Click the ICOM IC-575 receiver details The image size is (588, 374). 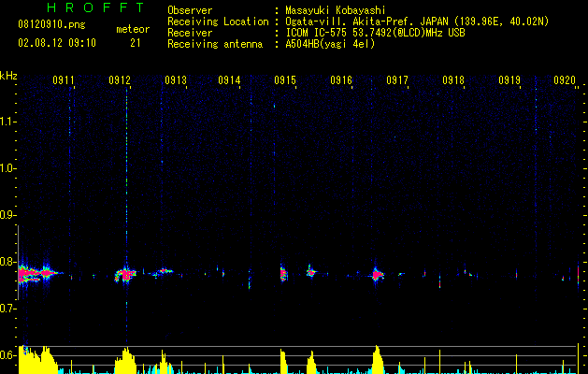[376, 33]
